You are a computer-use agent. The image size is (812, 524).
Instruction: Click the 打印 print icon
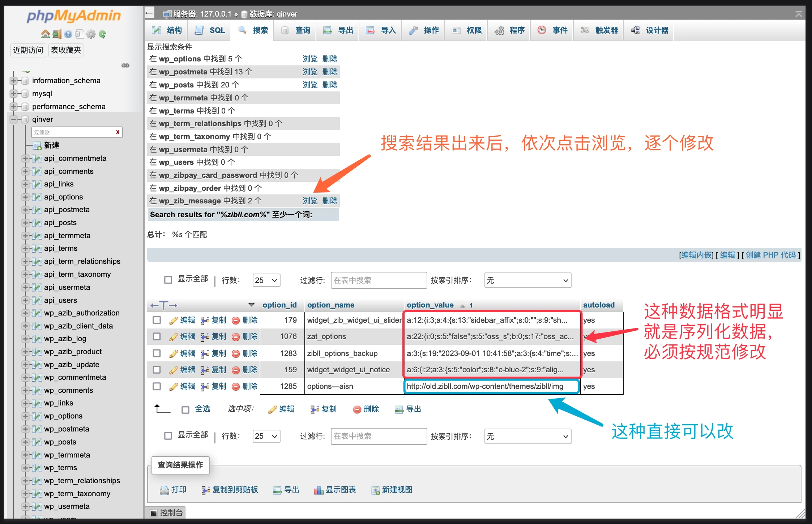click(165, 490)
